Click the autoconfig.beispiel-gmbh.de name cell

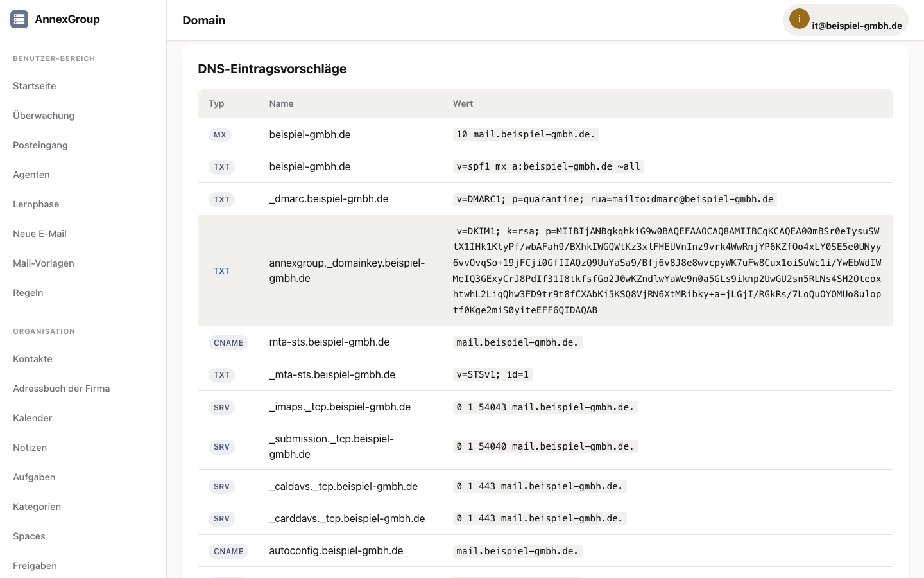pos(336,550)
